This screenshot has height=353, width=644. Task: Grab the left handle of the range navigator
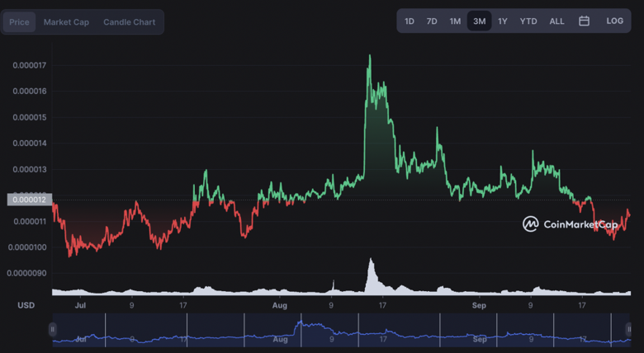[x=54, y=329]
